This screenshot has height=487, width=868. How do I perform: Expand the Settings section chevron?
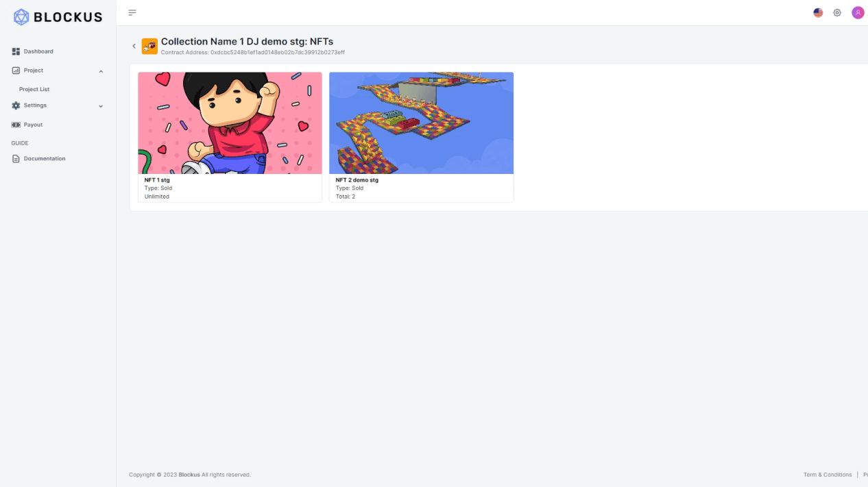(x=101, y=105)
